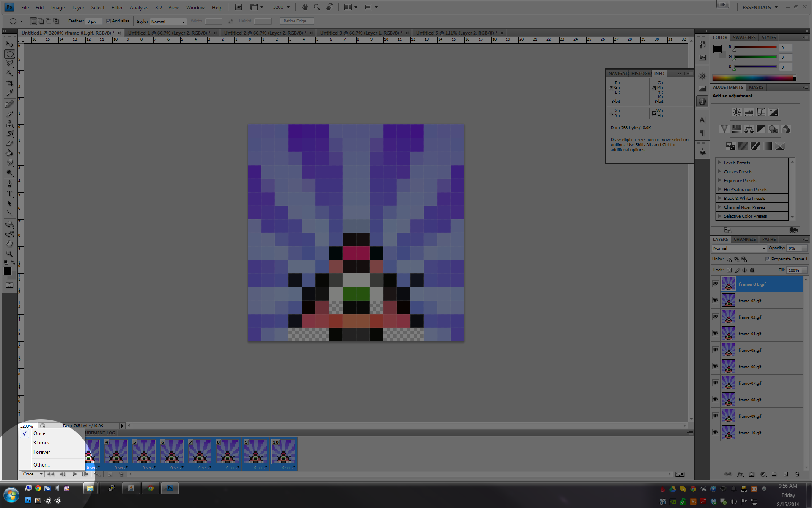Select the Magic Wand tool

[x=10, y=74]
